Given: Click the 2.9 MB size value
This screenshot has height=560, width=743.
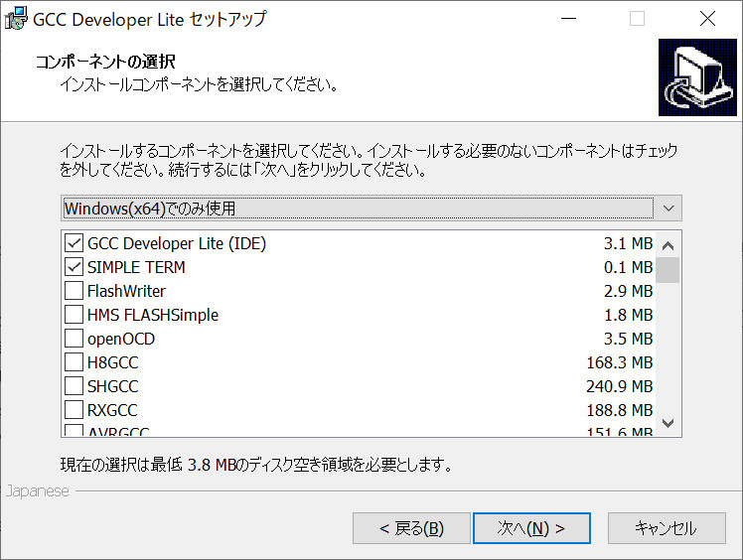Looking at the screenshot, I should click(x=629, y=291).
